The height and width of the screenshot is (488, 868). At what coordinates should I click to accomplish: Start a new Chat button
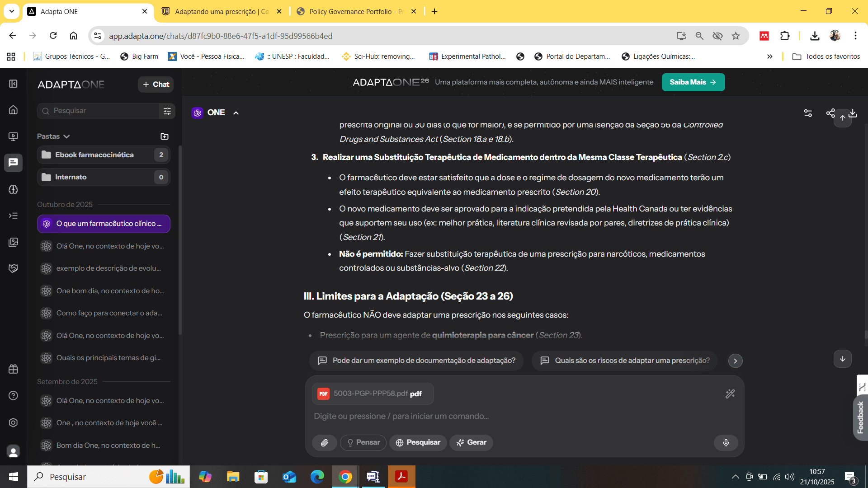[156, 84]
